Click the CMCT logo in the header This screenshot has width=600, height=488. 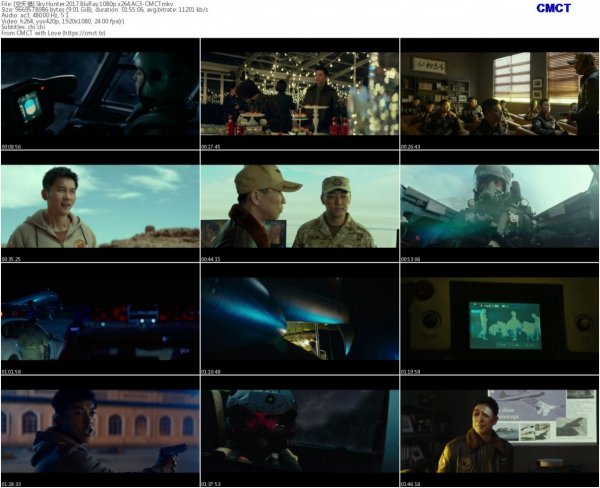pos(552,8)
